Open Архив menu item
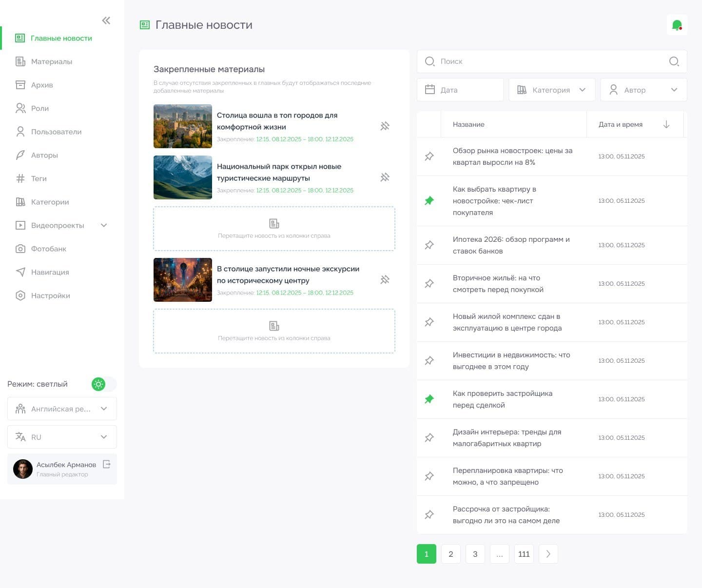This screenshot has height=588, width=702. [x=62, y=85]
